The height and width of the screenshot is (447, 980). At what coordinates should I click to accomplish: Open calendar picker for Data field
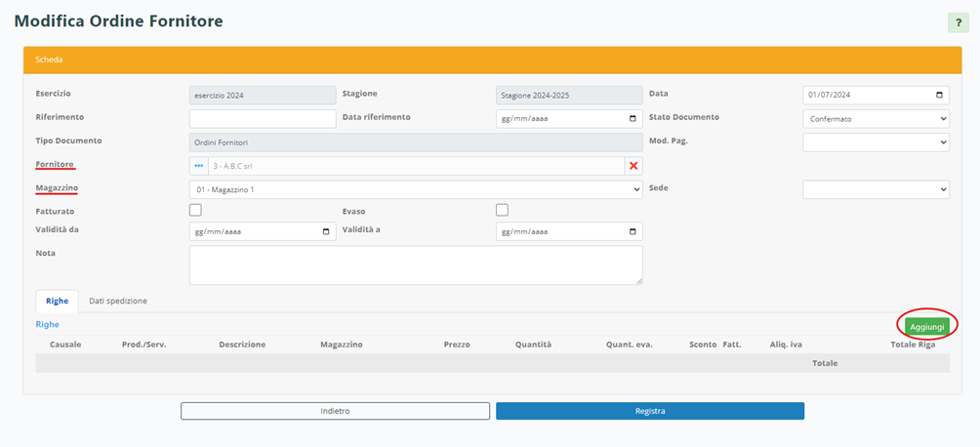[939, 96]
